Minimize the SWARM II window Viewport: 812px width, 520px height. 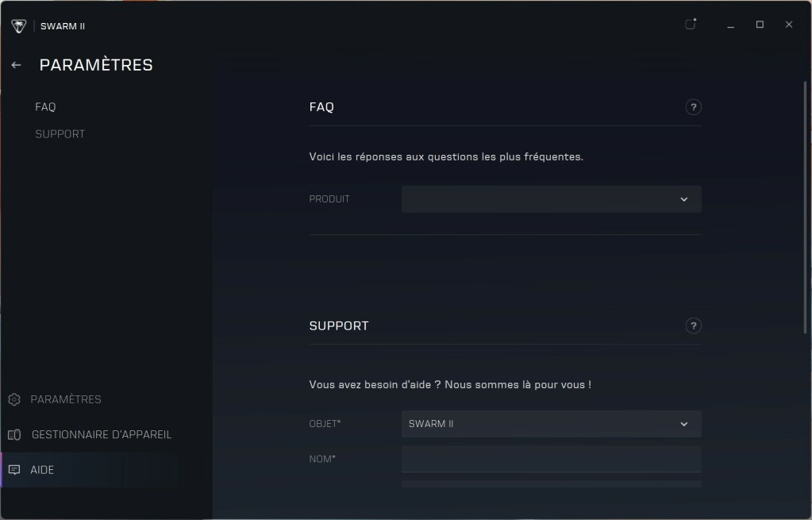pos(731,25)
